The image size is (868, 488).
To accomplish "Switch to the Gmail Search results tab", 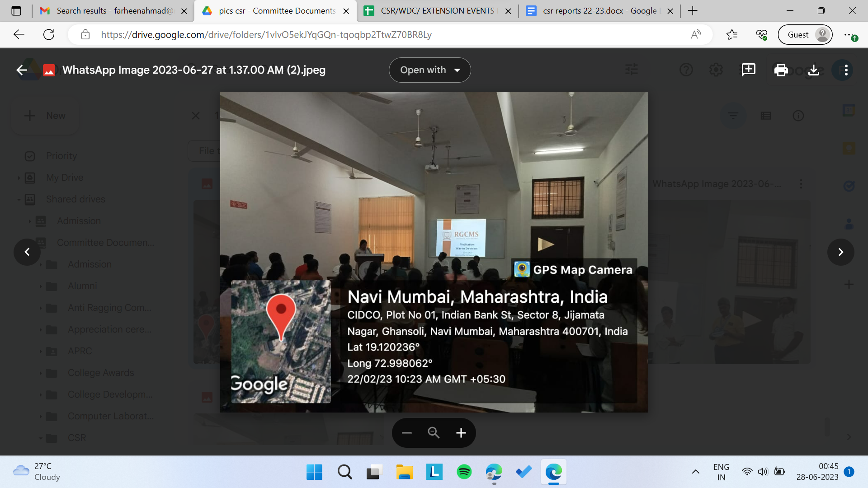I will pos(113,11).
